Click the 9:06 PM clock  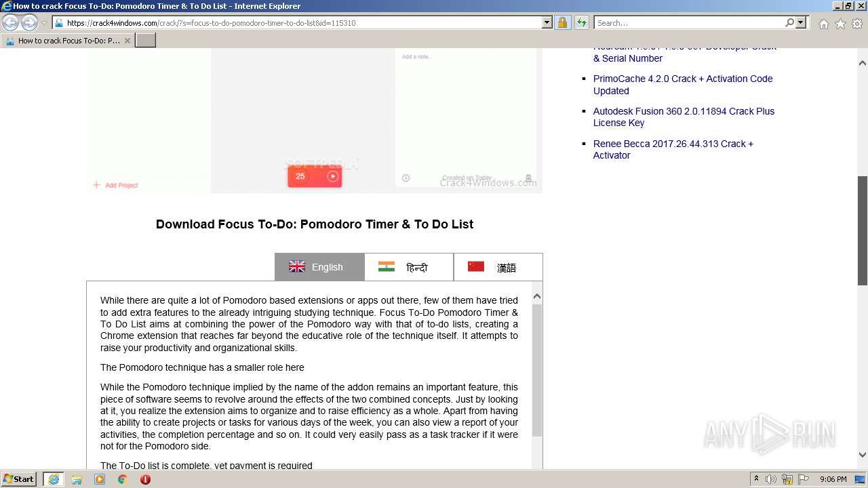(833, 479)
